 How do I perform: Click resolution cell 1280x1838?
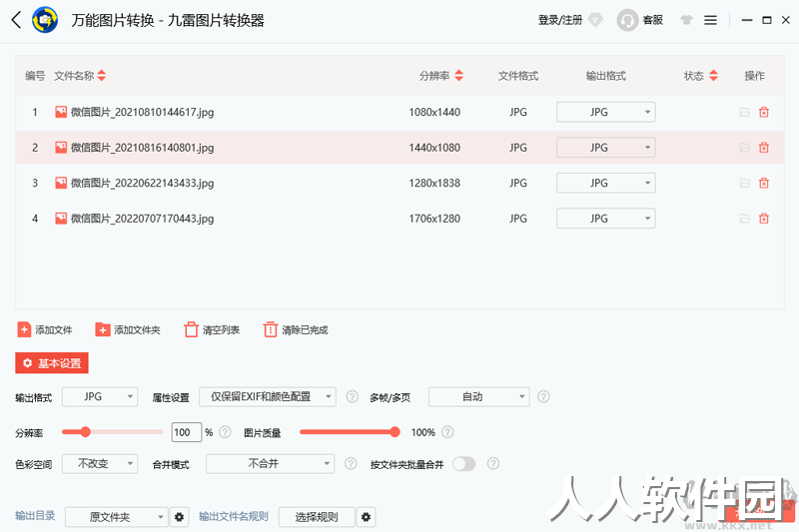tap(434, 183)
